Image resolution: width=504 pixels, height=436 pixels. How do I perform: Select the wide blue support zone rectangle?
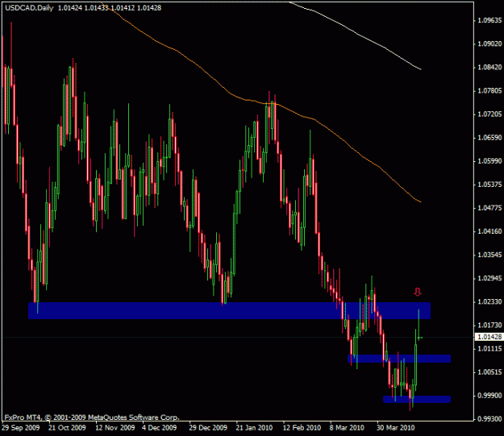[229, 311]
